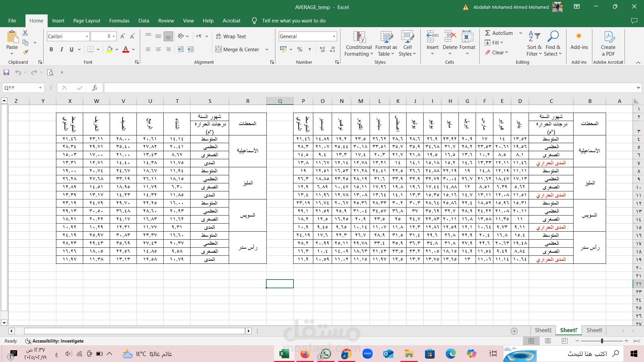Expand the Calibri font name dropdown
The image size is (644, 362).
pyautogui.click(x=87, y=36)
